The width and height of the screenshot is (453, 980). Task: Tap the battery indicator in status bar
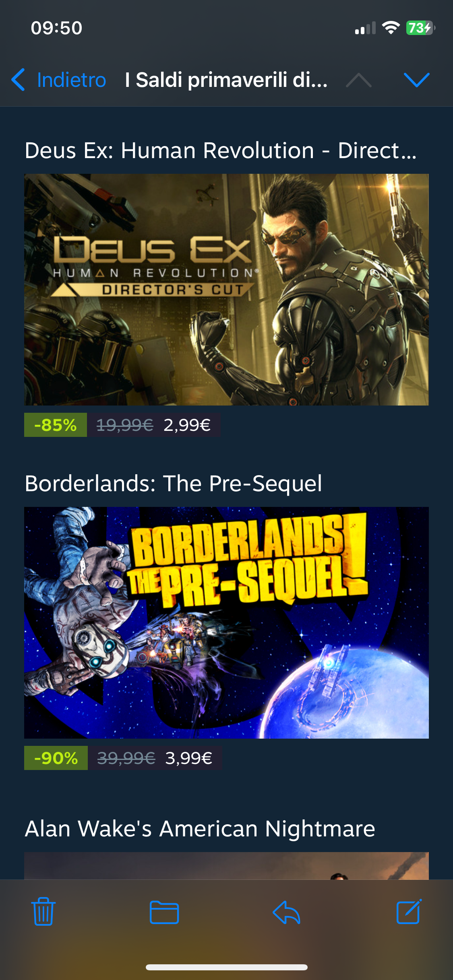(420, 28)
